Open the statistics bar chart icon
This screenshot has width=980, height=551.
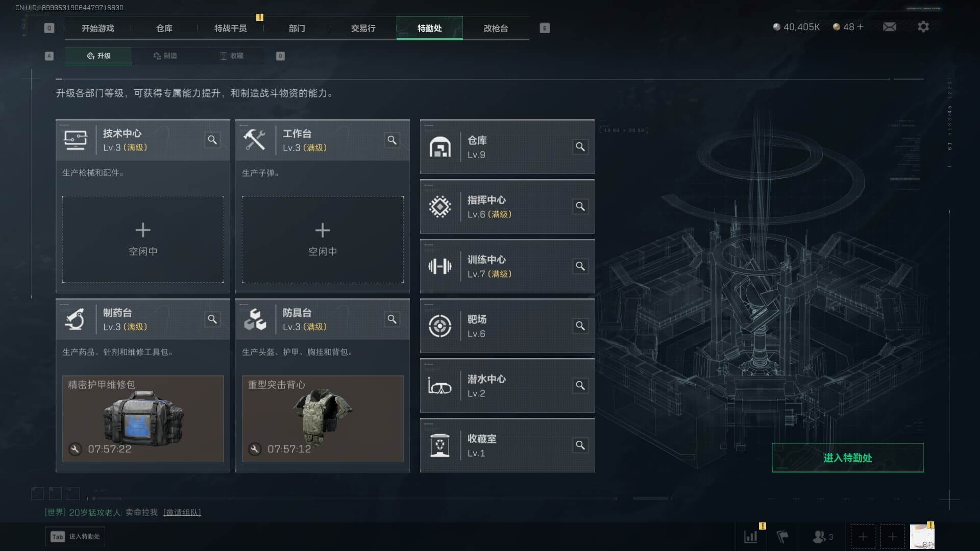pos(751,537)
